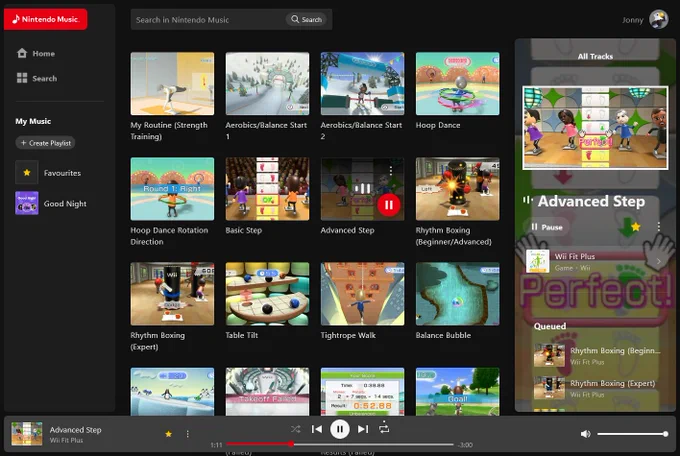Pause playback with the center button
Viewport: 680px width, 456px height.
point(340,430)
